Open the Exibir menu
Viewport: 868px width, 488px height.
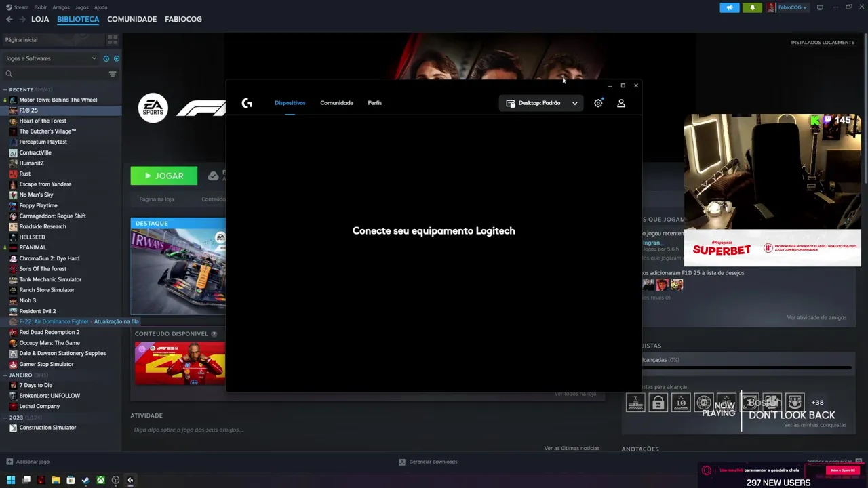41,7
